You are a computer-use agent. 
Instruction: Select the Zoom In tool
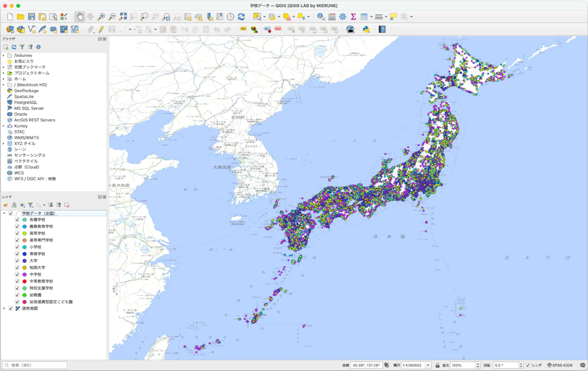(x=101, y=16)
